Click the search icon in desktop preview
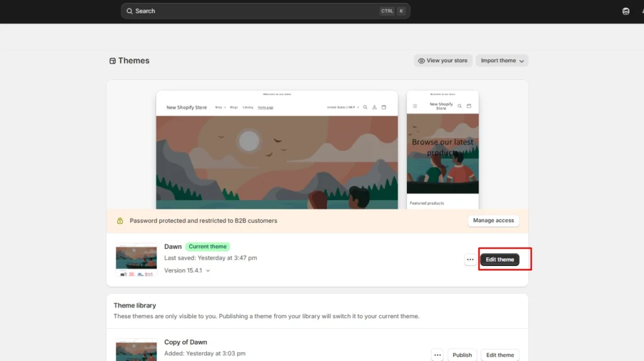The width and height of the screenshot is (644, 361). (365, 107)
